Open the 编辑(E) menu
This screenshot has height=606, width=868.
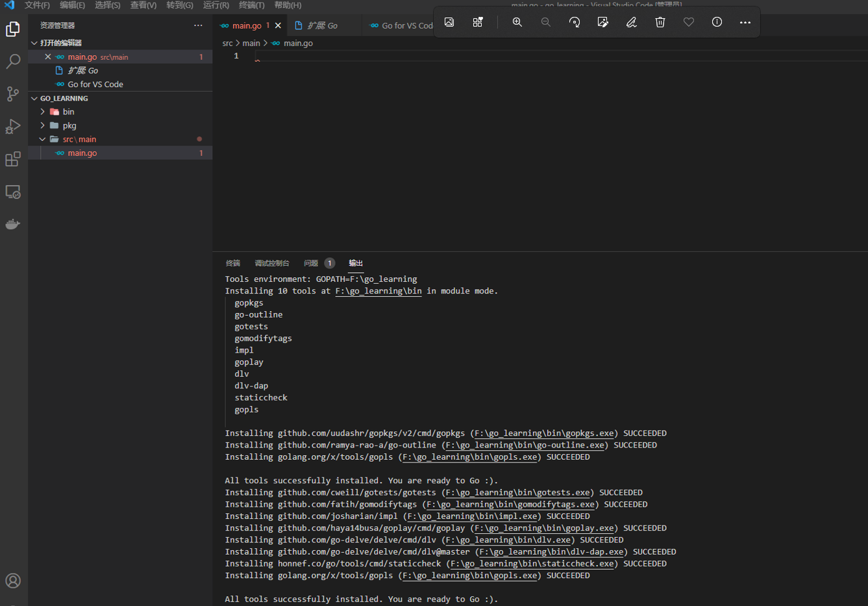[72, 5]
